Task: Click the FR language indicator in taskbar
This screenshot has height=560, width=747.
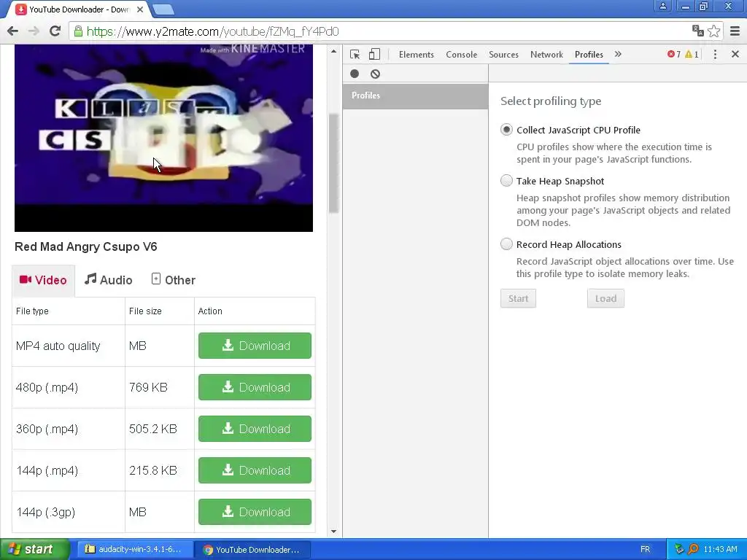Action: pos(645,549)
